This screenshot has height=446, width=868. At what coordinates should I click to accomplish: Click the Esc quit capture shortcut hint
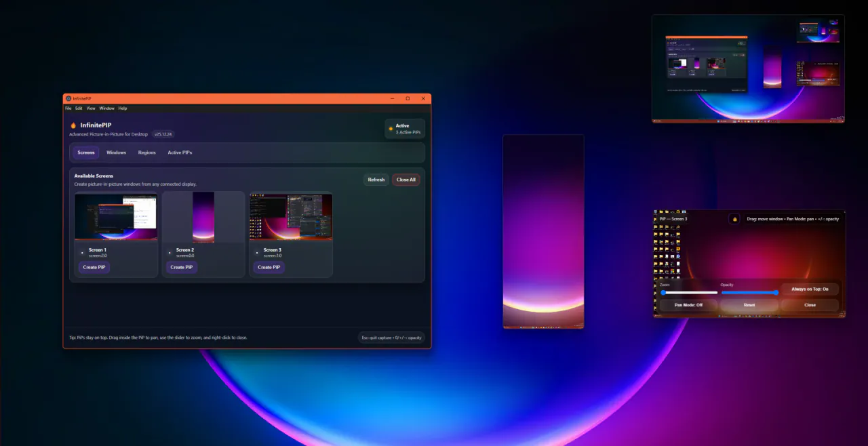tap(391, 338)
